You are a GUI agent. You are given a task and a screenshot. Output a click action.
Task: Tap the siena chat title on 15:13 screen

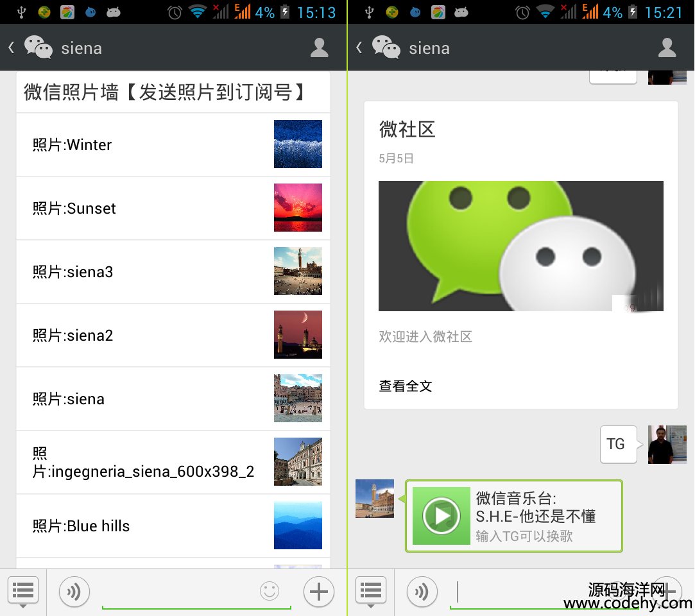[82, 48]
